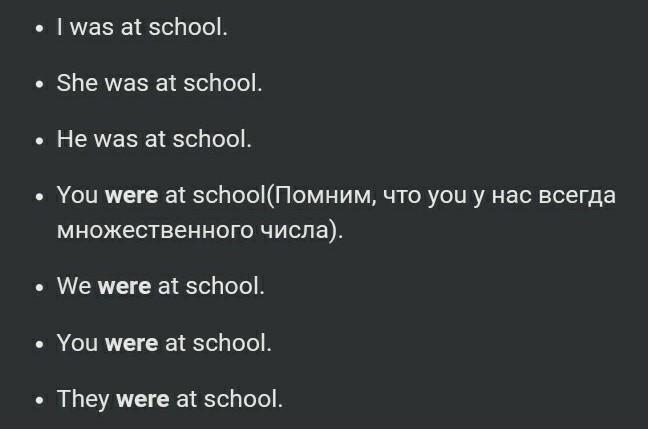
Task: Select the line "She was at school."
Action: click(159, 83)
